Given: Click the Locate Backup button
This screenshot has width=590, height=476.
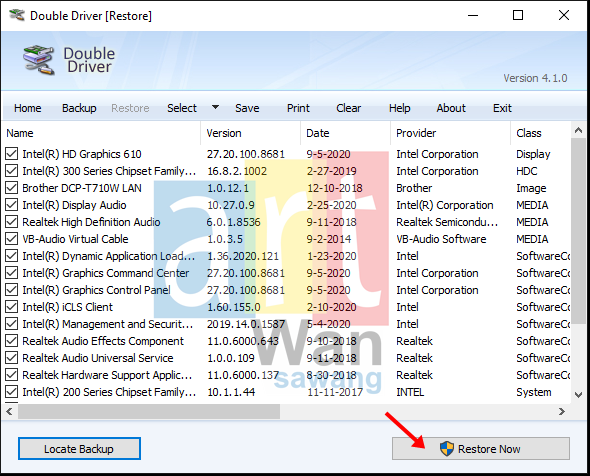Looking at the screenshot, I should (x=79, y=449).
